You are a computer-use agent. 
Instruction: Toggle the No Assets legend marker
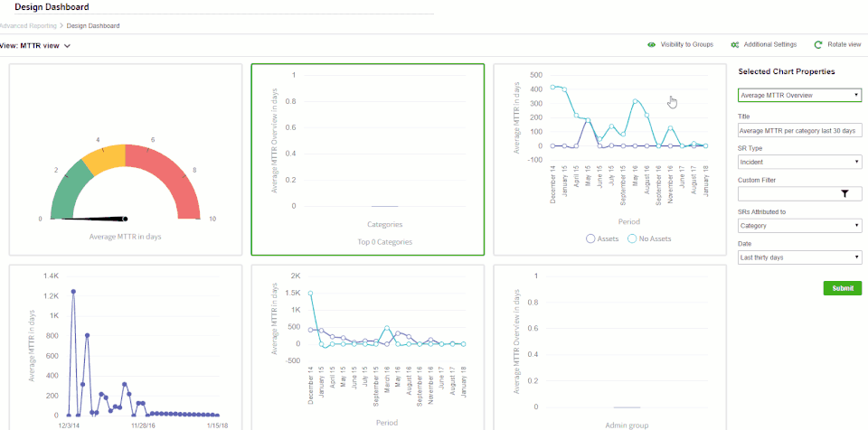[x=632, y=239]
